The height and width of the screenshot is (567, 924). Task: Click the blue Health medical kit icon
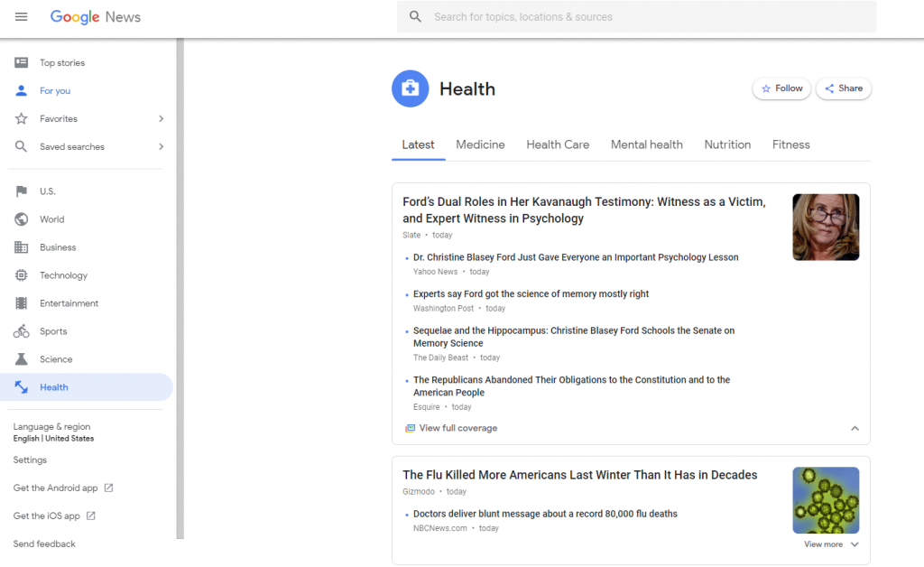[411, 88]
